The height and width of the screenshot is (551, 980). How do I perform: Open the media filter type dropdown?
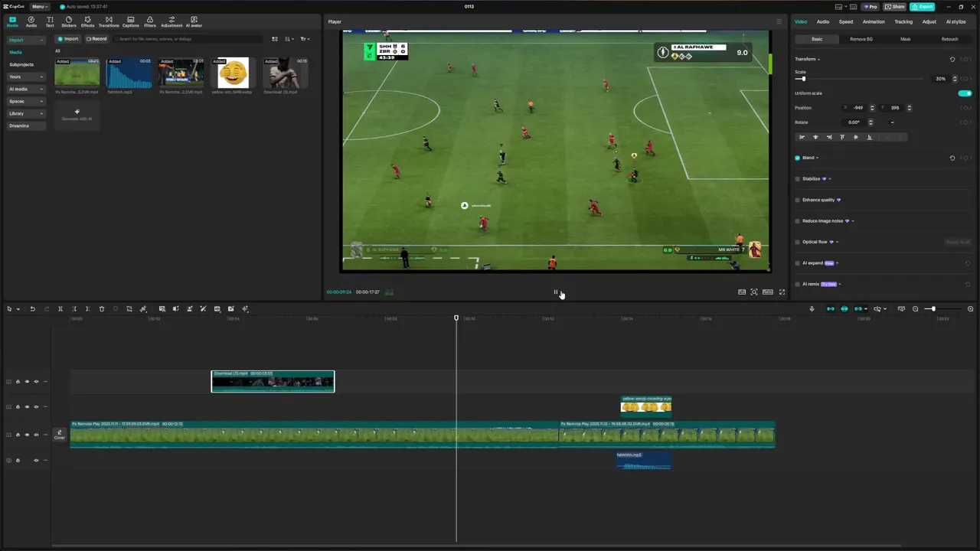point(305,39)
